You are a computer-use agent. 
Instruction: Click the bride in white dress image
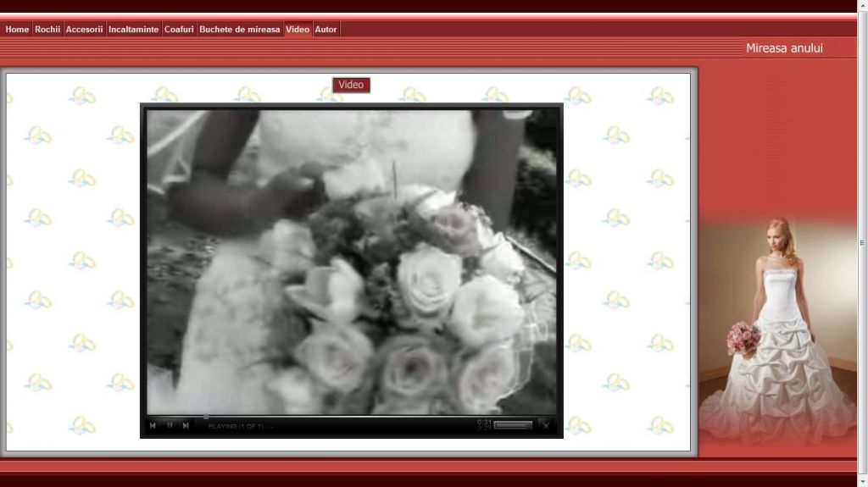click(x=777, y=330)
